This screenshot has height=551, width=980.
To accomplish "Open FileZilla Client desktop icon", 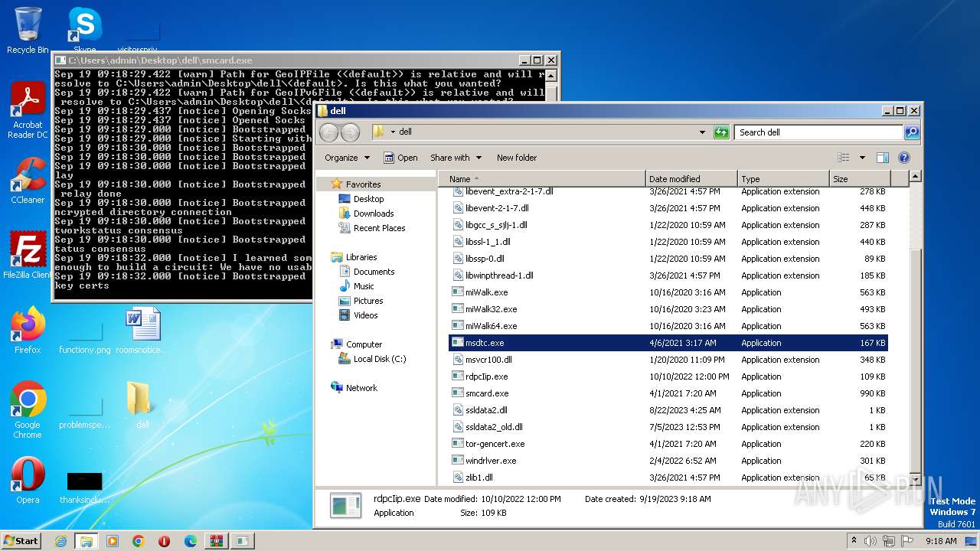I will point(28,255).
